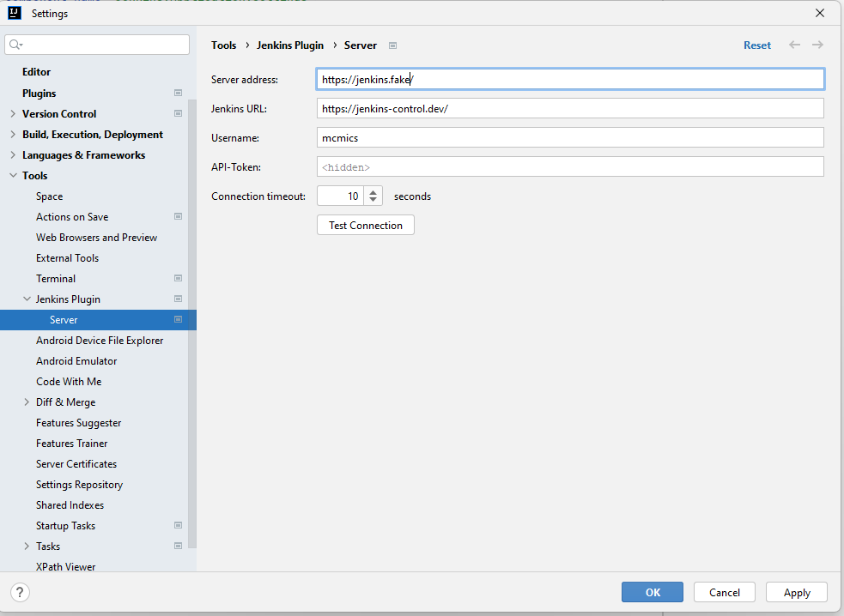Click the Server address input field

tap(570, 79)
